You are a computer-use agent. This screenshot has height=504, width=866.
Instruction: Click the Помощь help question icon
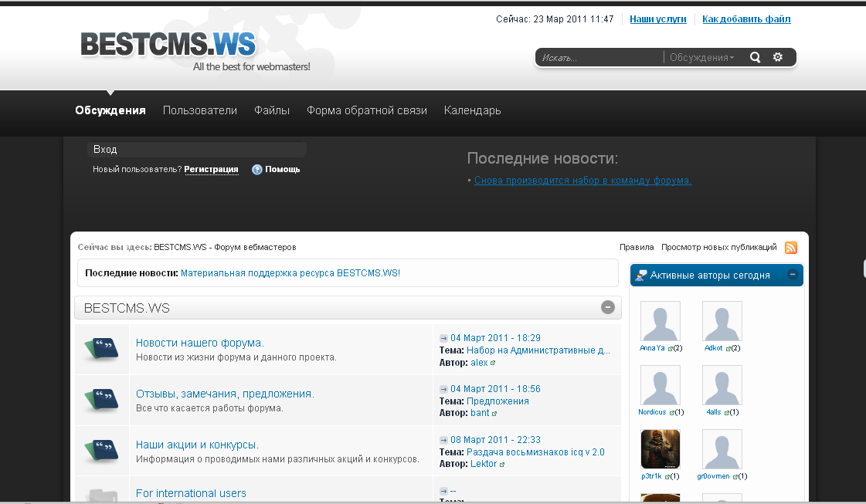(x=257, y=170)
